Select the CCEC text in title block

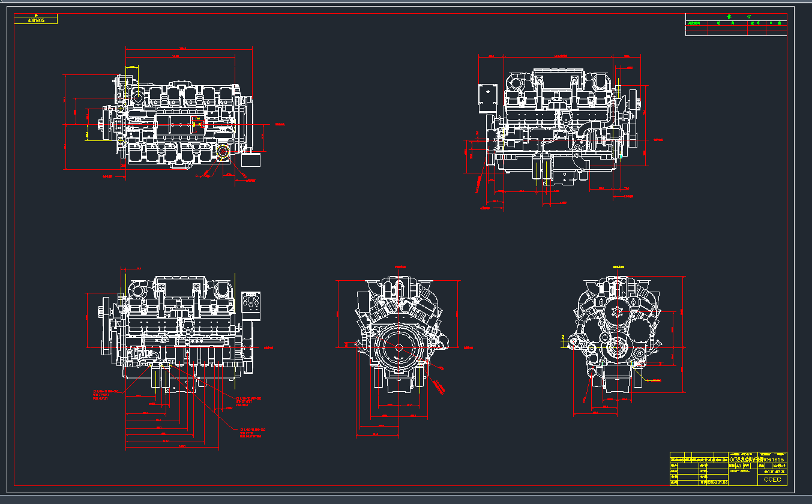pos(772,479)
